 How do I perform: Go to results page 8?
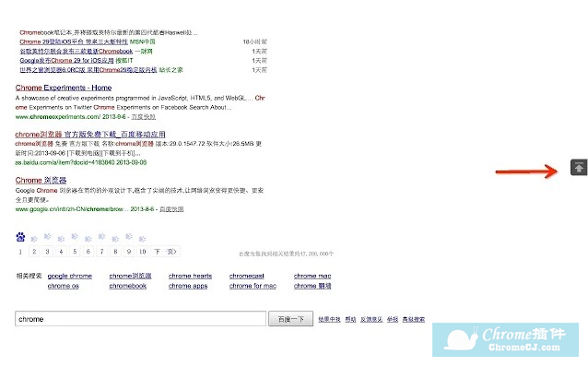[115, 252]
